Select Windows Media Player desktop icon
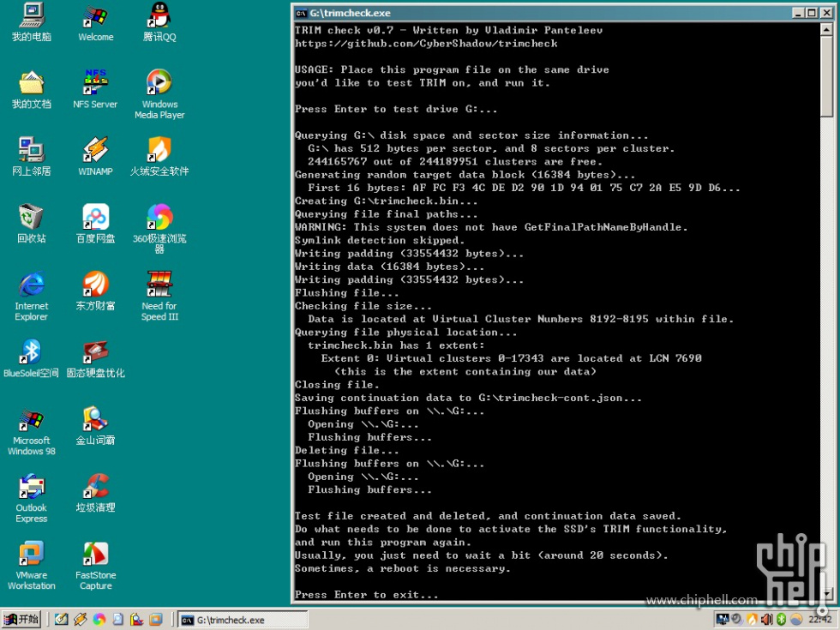Screen dimensions: 840x630 159,94
